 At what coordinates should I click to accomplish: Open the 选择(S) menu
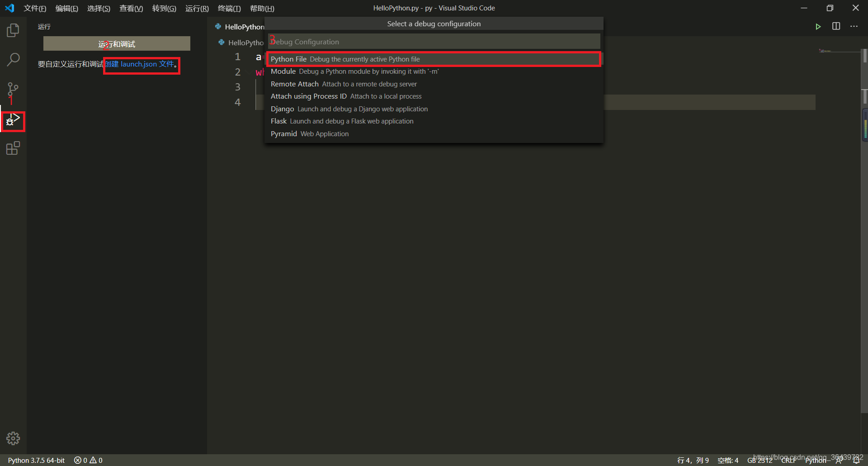point(99,8)
